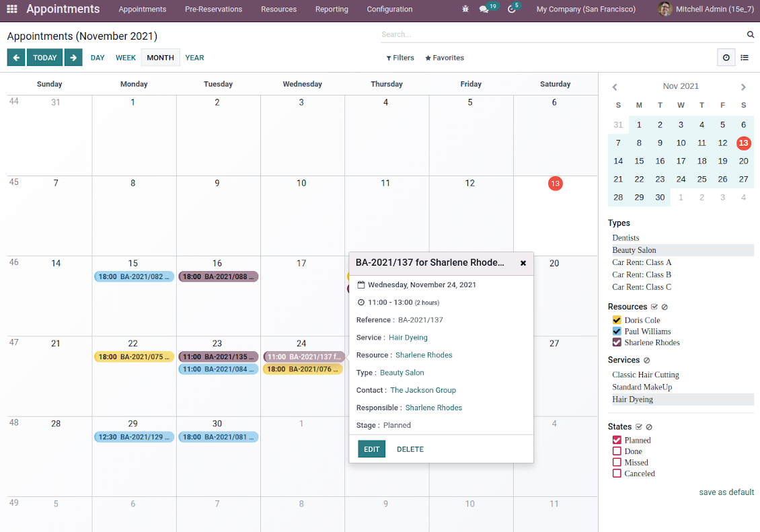Screen dimensions: 760x532
Task: Open the My Company (San Francisco) switcher
Action: pos(586,9)
